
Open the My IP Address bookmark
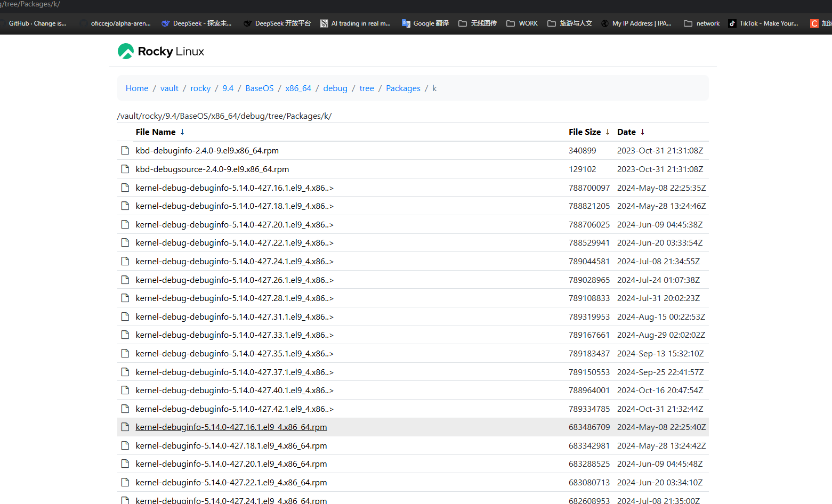click(636, 23)
